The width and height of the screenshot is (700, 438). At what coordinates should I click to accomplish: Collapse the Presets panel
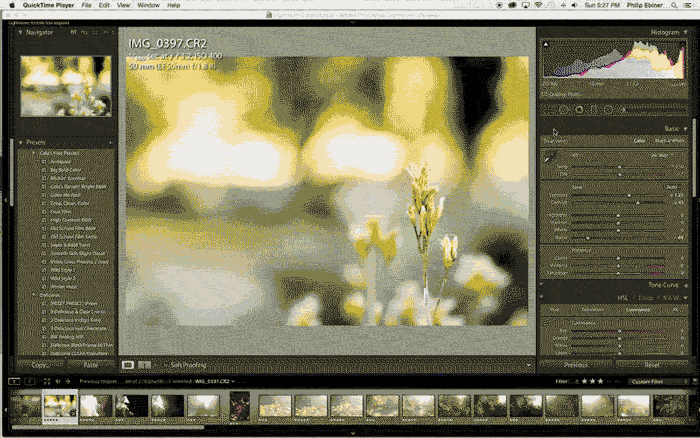pos(21,142)
